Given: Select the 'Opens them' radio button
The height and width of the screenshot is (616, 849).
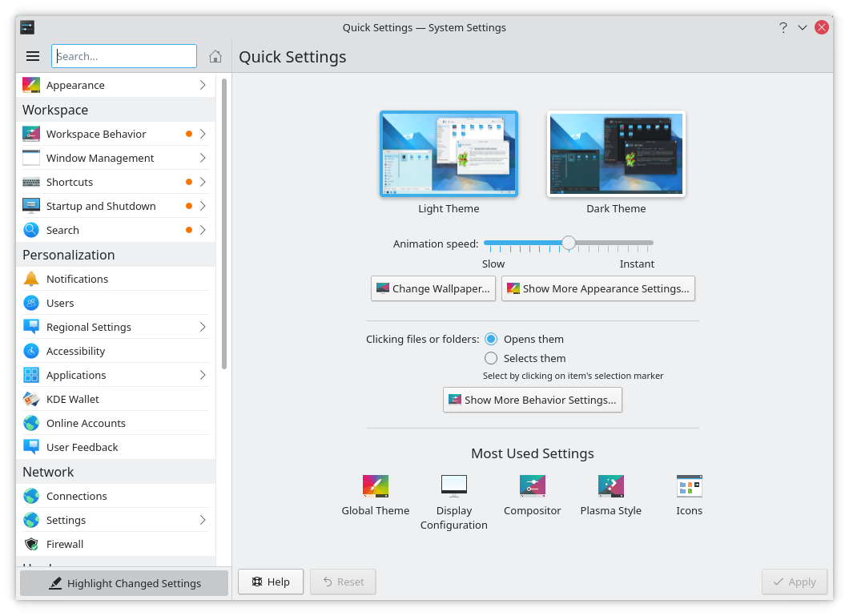Looking at the screenshot, I should [491, 339].
